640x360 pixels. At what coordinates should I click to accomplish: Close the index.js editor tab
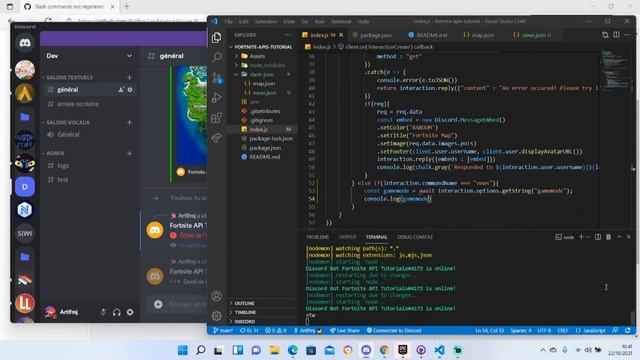tap(341, 35)
